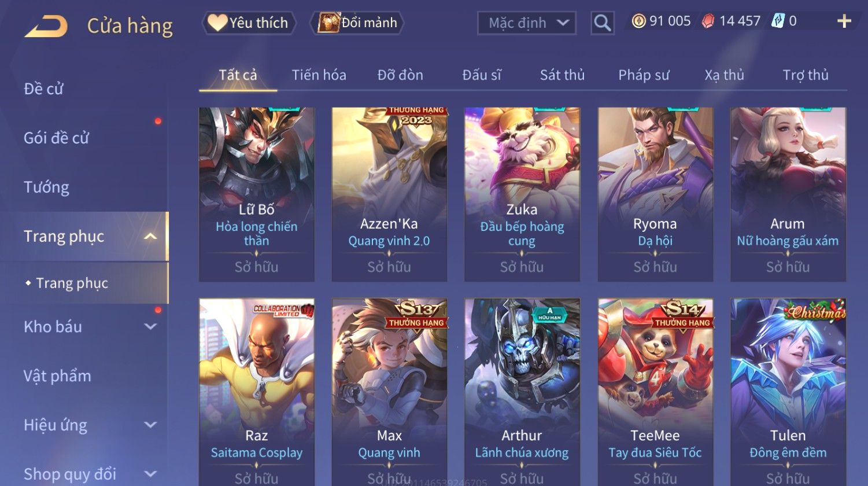Switch to the Pháp sư tab
Viewport: 868px width, 486px height.
point(644,75)
